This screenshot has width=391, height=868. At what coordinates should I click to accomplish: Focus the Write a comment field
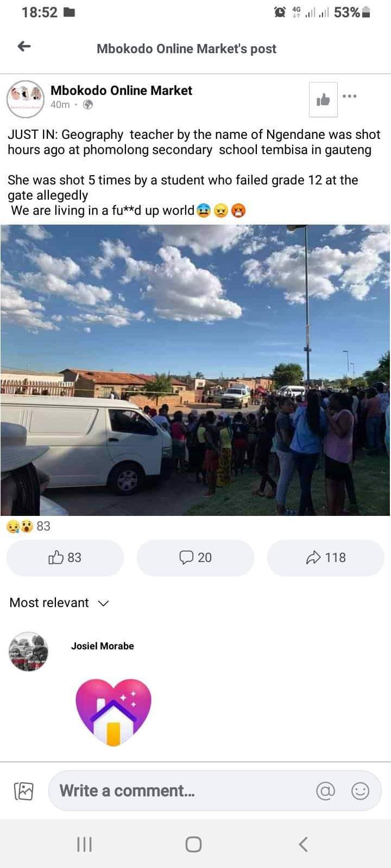(215, 791)
